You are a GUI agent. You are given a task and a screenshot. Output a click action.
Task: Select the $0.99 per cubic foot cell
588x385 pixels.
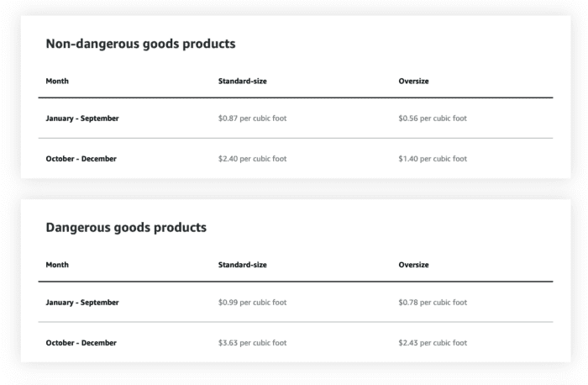click(252, 303)
